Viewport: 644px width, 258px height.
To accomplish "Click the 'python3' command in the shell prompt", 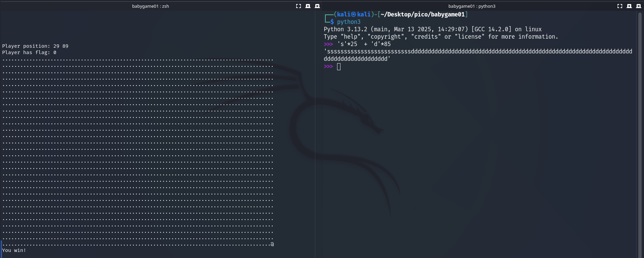I will pos(348,22).
